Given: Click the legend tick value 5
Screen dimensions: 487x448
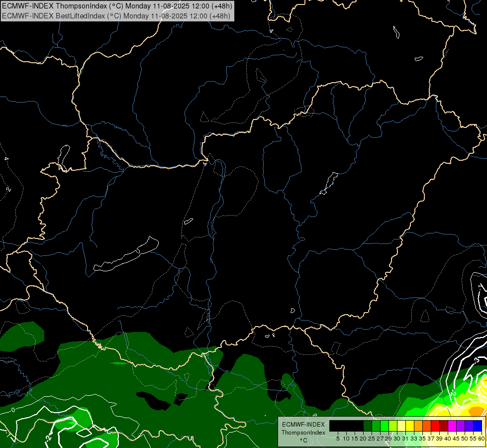Looking at the screenshot, I should coord(338,439).
